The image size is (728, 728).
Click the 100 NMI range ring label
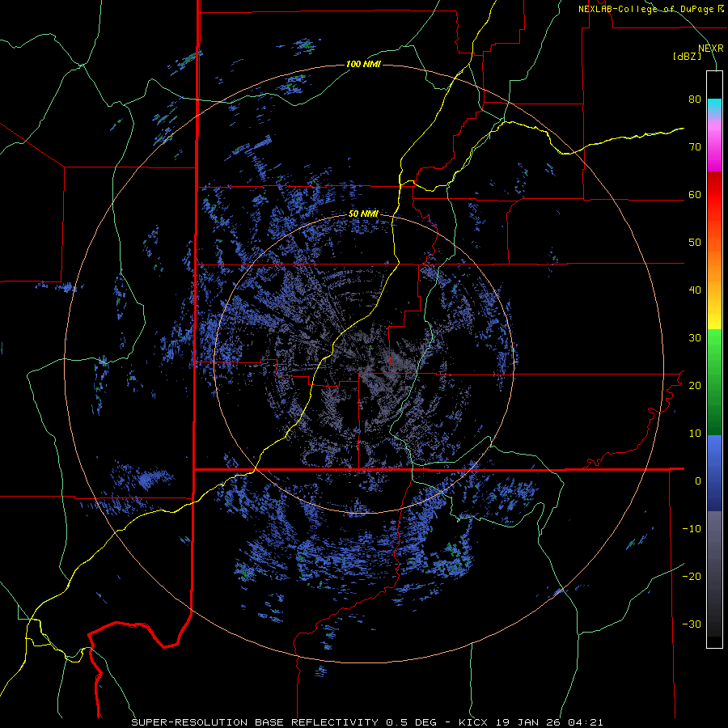click(x=363, y=64)
